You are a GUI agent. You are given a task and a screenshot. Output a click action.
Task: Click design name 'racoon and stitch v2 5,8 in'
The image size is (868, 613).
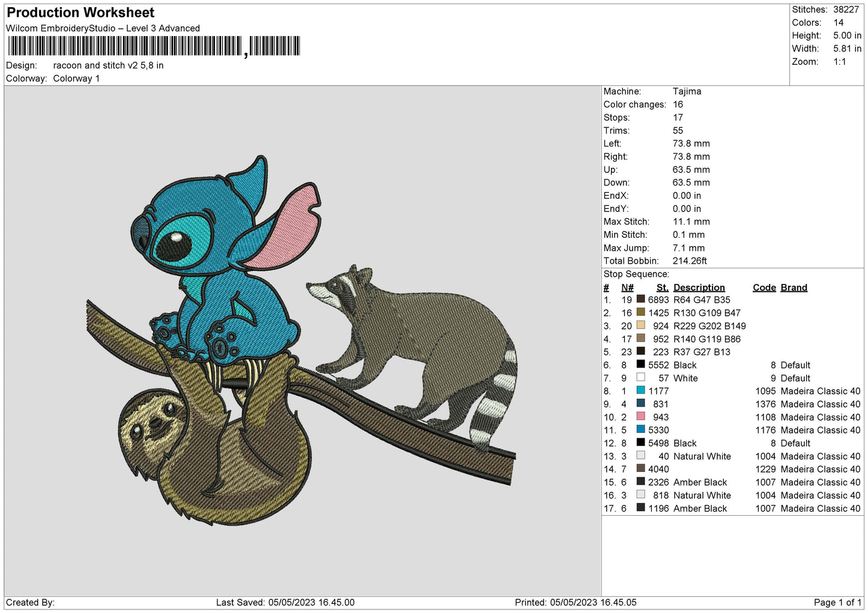pyautogui.click(x=108, y=65)
